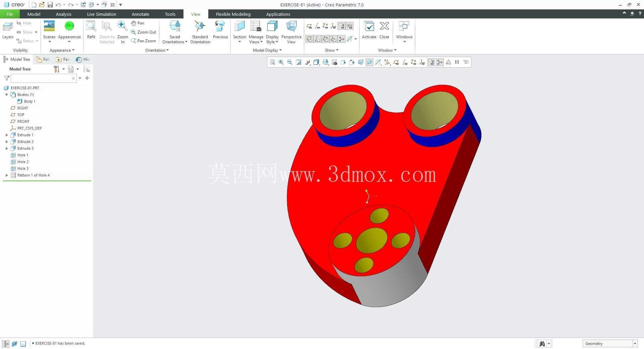Open the Orientation group overflow
Viewport: 644px width, 349px height.
click(157, 50)
